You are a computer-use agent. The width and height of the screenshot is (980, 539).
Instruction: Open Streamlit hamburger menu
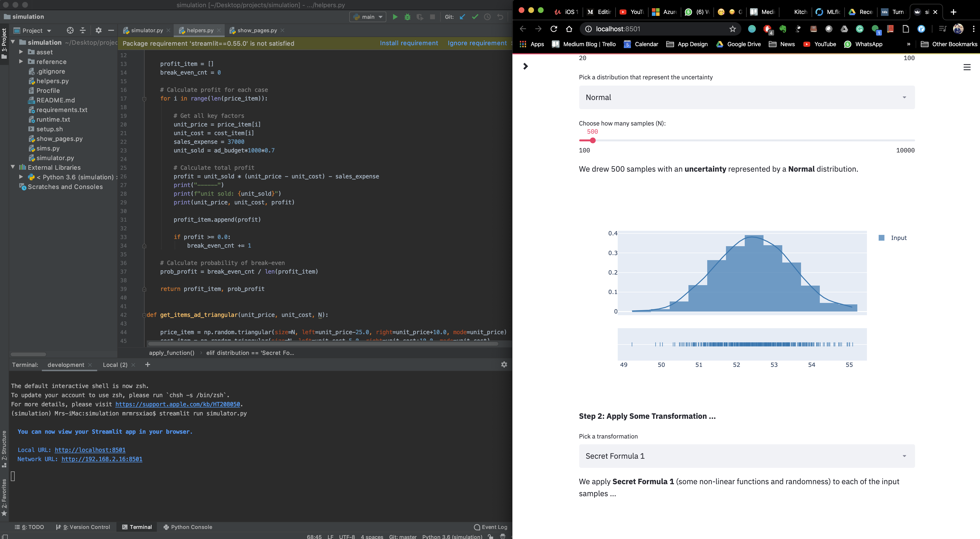point(967,67)
